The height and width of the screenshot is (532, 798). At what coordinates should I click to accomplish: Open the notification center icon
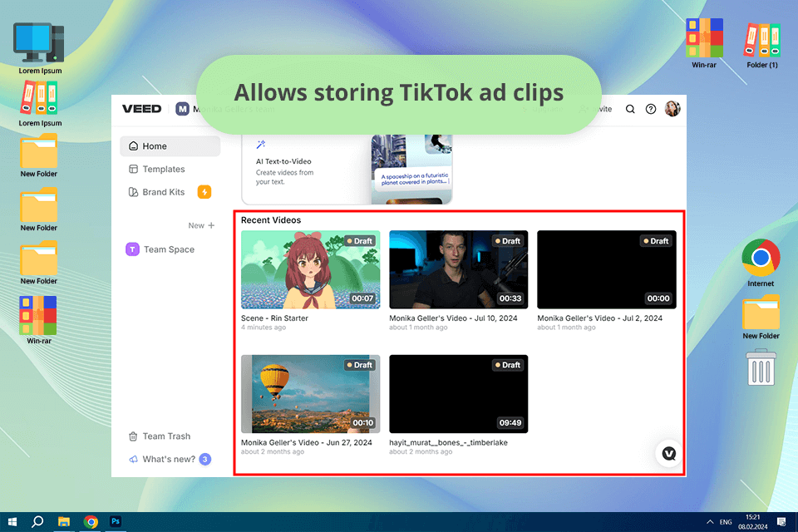(781, 522)
